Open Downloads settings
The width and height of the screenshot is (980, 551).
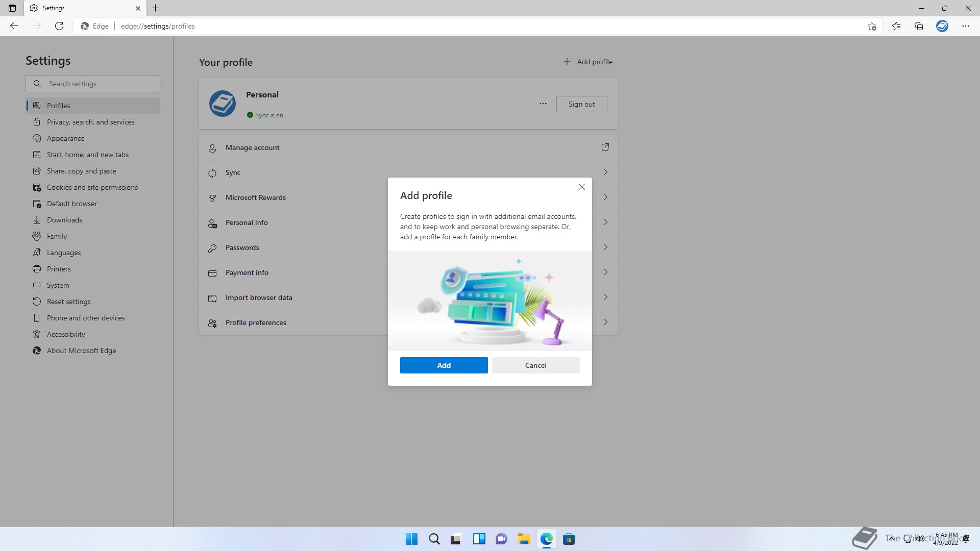[93, 220]
